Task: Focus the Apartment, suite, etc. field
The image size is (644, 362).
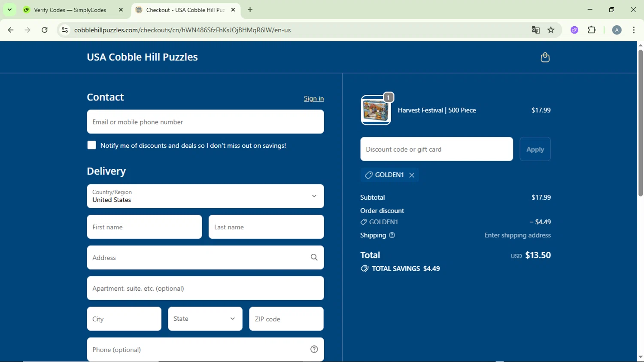Action: tap(205, 288)
